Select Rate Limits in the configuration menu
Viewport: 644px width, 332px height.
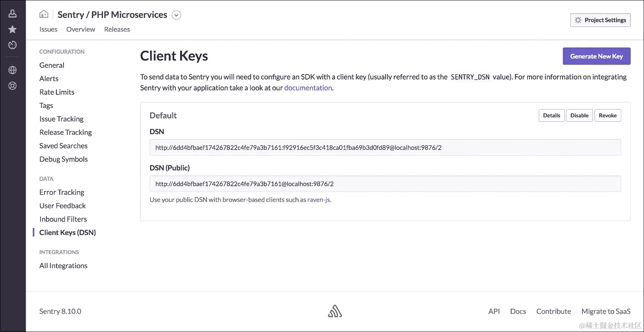click(x=57, y=92)
